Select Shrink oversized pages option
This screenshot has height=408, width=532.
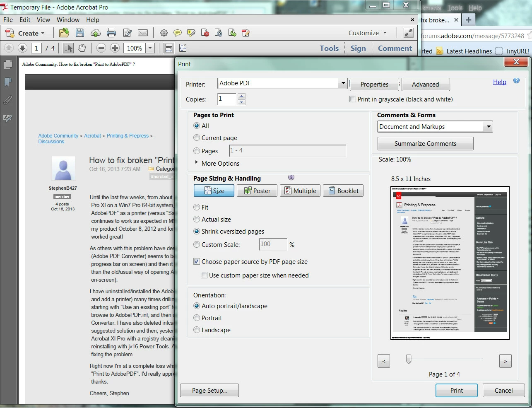(x=197, y=231)
